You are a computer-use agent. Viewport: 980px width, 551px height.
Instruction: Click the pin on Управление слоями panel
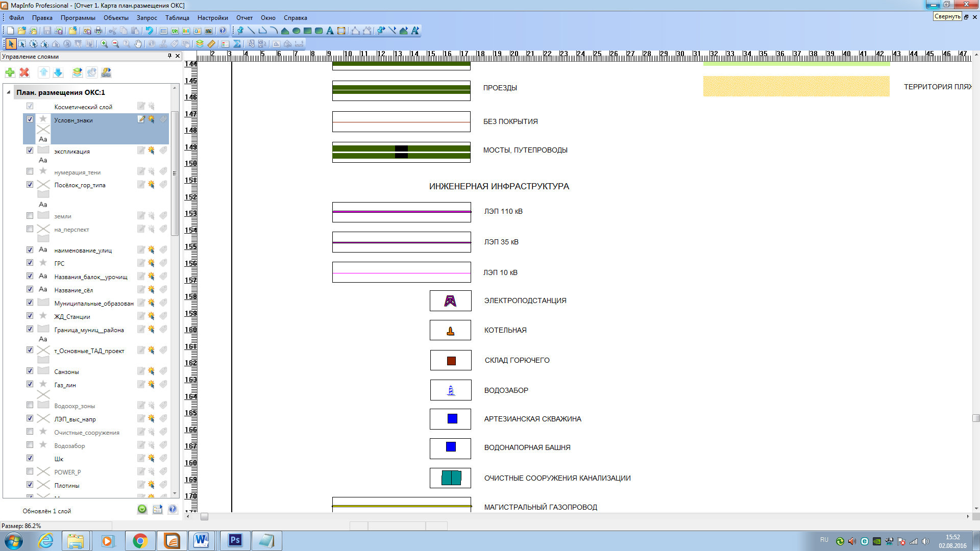click(169, 56)
